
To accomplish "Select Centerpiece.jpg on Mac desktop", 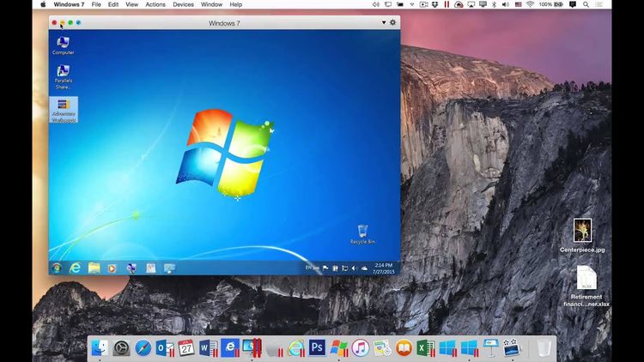I will pyautogui.click(x=582, y=235).
